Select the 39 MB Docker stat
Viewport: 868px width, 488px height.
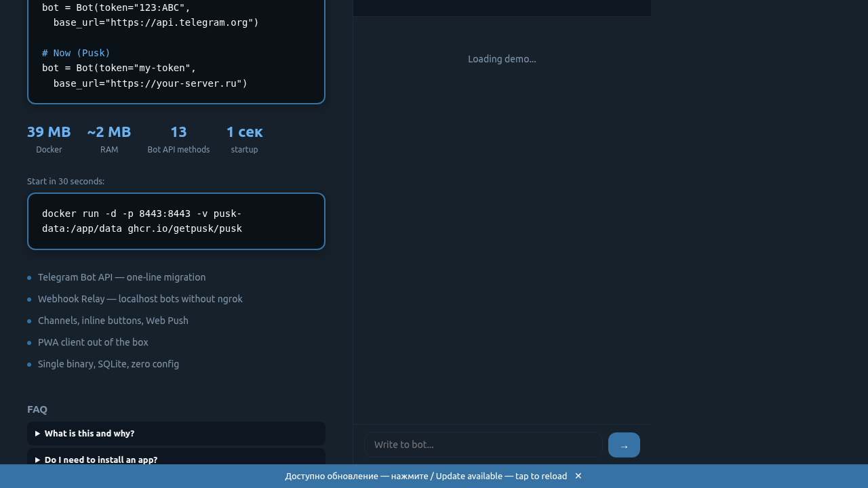coord(49,139)
